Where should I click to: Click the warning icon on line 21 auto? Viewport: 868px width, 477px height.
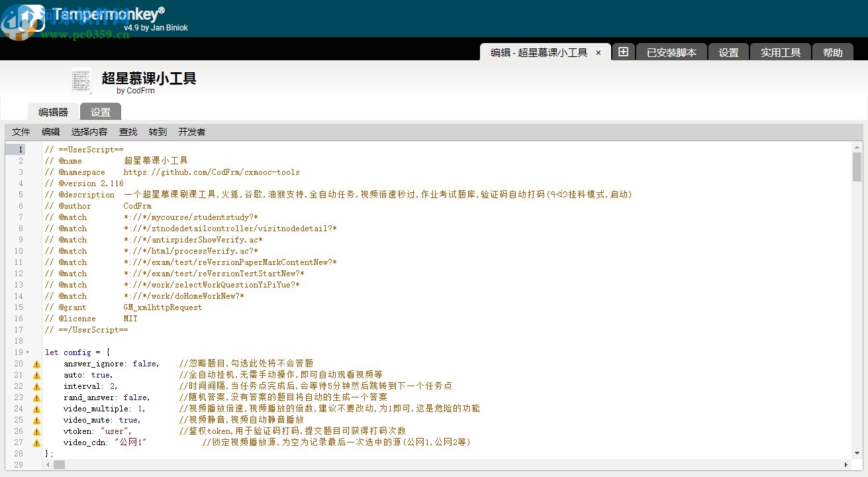click(37, 375)
